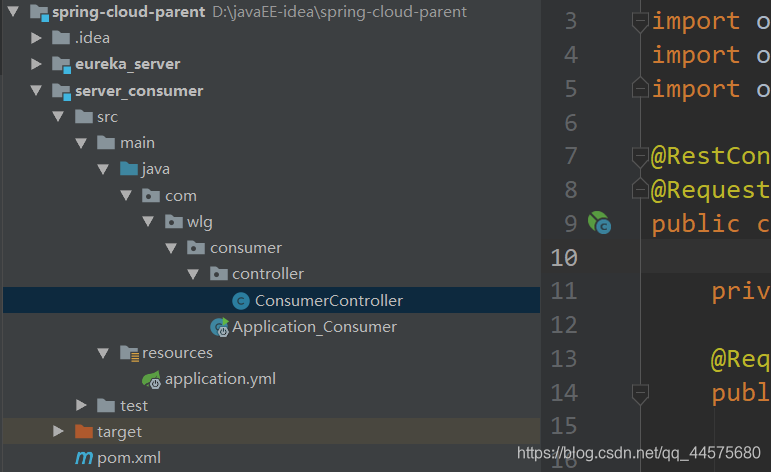Image resolution: width=771 pixels, height=472 pixels.
Task: Click the blog.csdn.net watermark link
Action: [x=640, y=453]
